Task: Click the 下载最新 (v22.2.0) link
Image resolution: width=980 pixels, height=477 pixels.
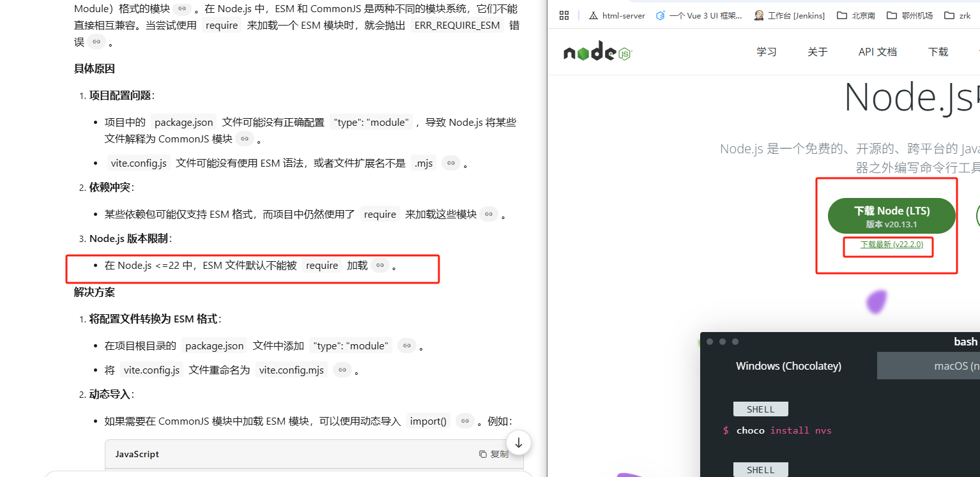Action: [888, 244]
